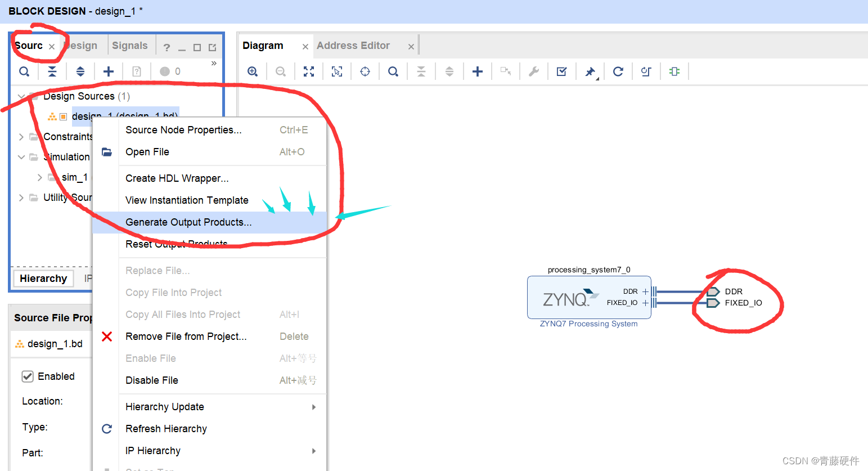Close the Address Editor tab

click(411, 47)
